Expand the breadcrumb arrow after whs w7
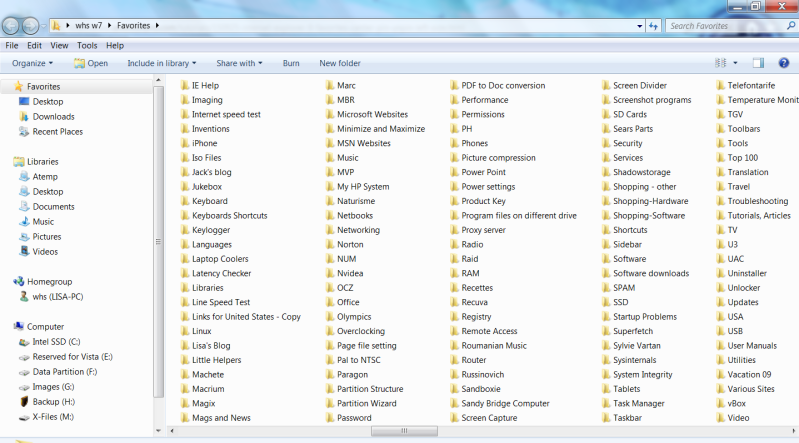Viewport: 799px width, 443px height. 109,25
